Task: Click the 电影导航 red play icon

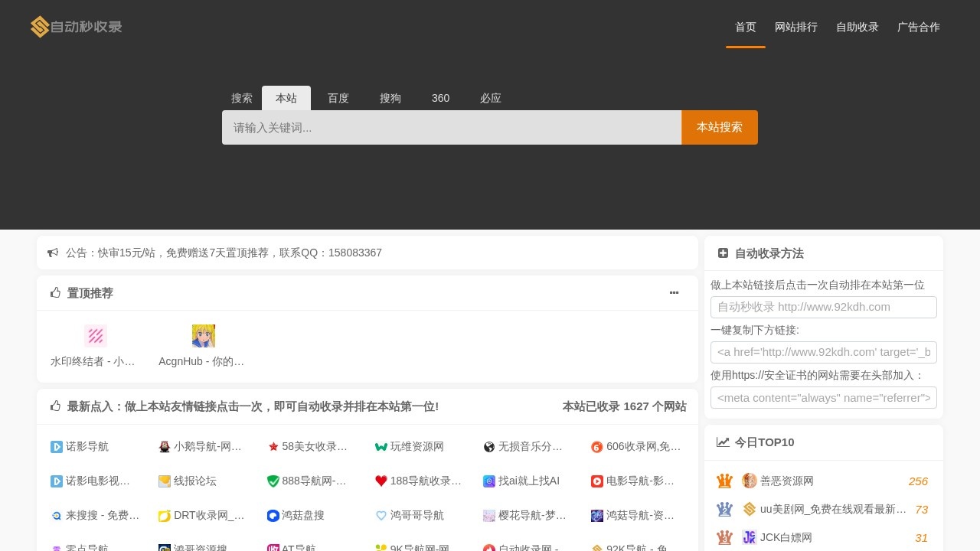Action: click(597, 481)
